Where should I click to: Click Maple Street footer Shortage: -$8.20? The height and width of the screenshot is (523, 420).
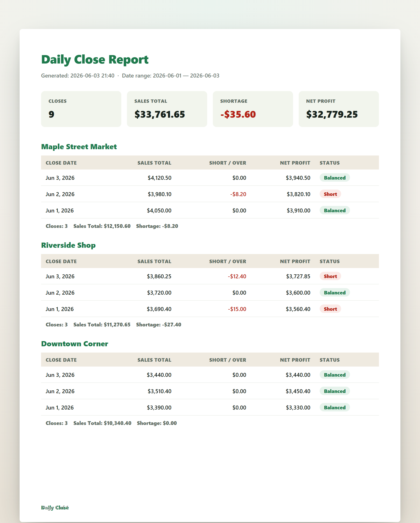[157, 226]
